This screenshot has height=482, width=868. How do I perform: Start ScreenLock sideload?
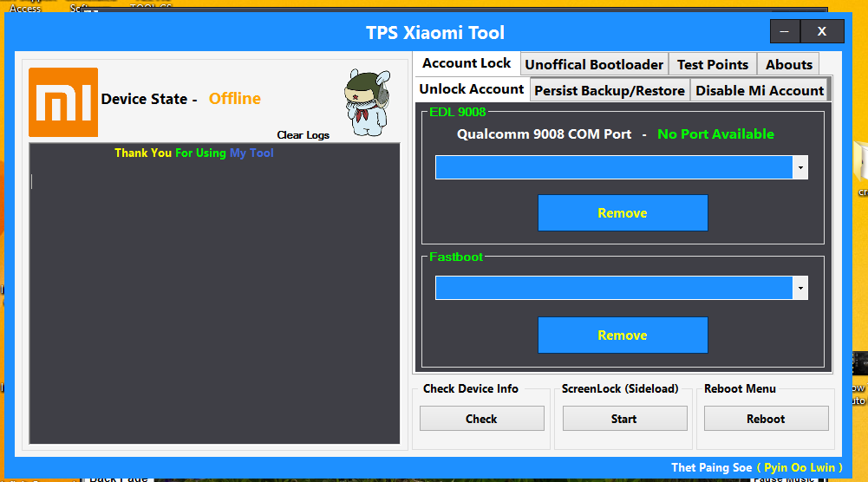624,419
